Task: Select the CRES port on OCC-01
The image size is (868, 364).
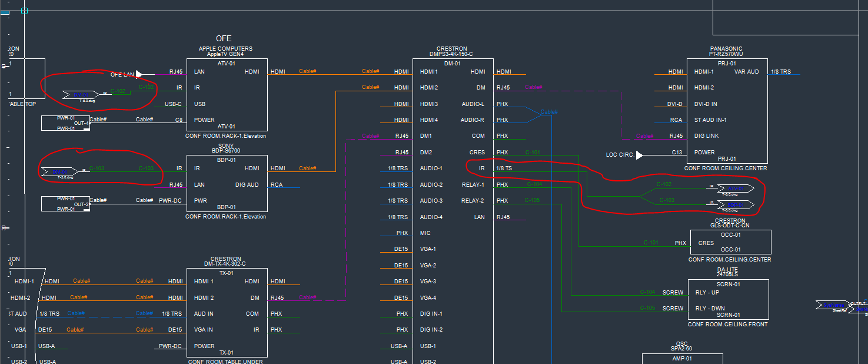Action: coord(706,243)
